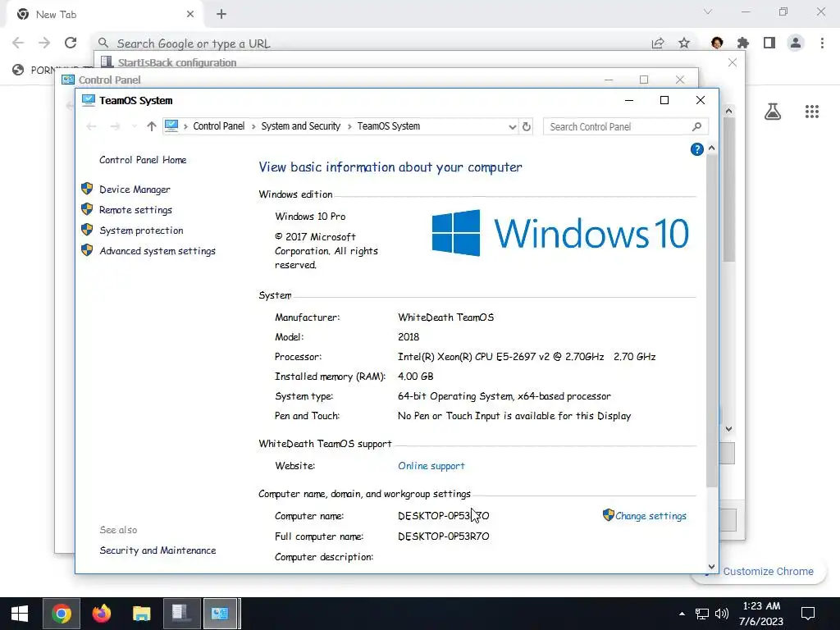The height and width of the screenshot is (630, 840).
Task: Click forward arrow in TeamOS System window
Action: click(x=115, y=126)
